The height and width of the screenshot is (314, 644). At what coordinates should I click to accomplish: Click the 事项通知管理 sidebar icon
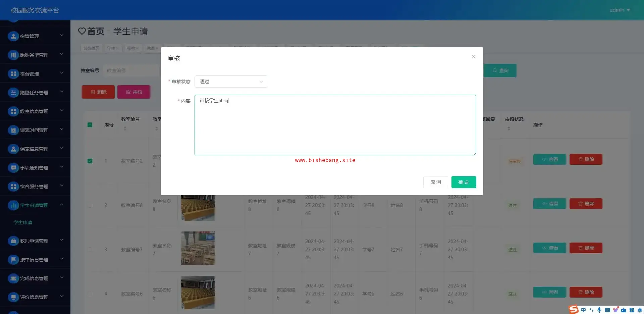point(13,168)
